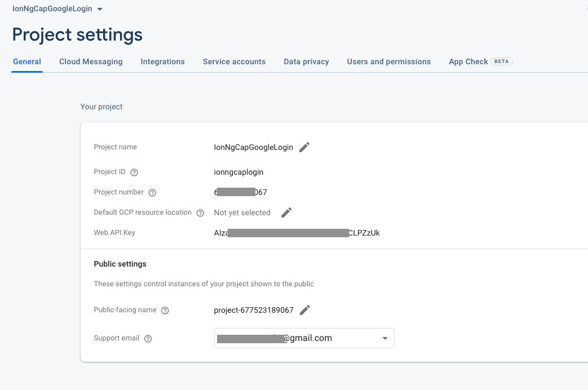This screenshot has width=588, height=390.
Task: Click the Project number value
Action: click(240, 192)
